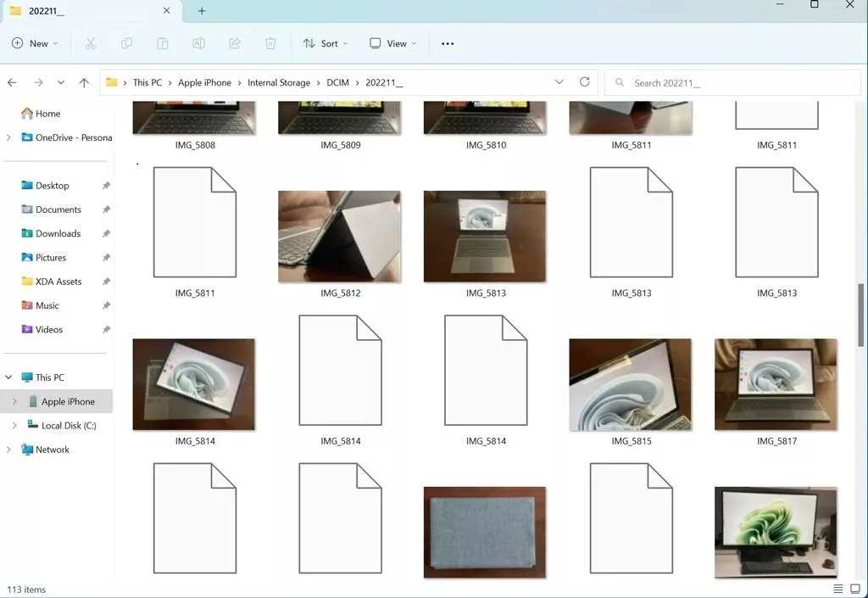This screenshot has height=598, width=868.
Task: Toggle the pin icon next to Downloads
Action: tap(106, 233)
